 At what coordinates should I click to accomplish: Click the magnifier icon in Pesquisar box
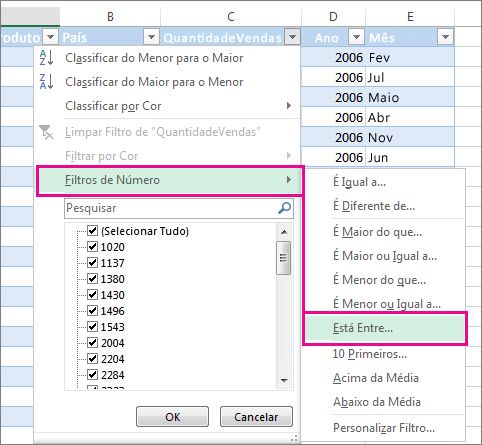tap(284, 208)
